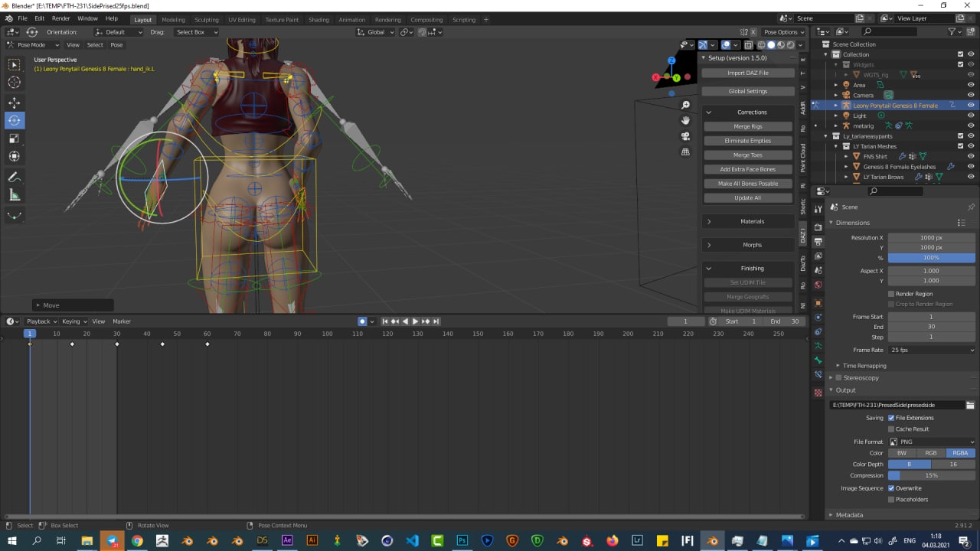Click the Import DAZ File button
Screen dimensions: 980x551
coord(747,73)
